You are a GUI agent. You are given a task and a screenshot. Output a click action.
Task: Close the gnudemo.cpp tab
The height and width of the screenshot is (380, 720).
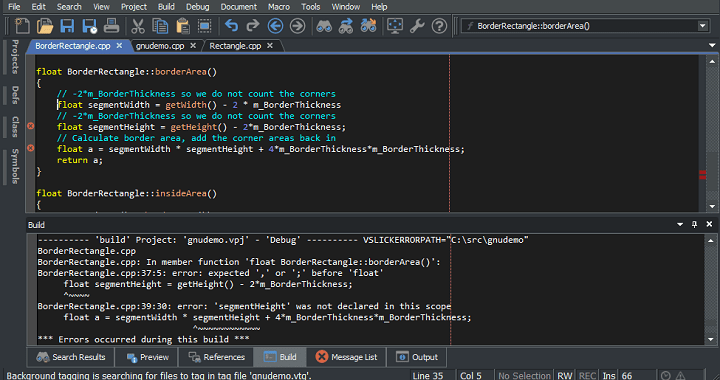click(193, 45)
